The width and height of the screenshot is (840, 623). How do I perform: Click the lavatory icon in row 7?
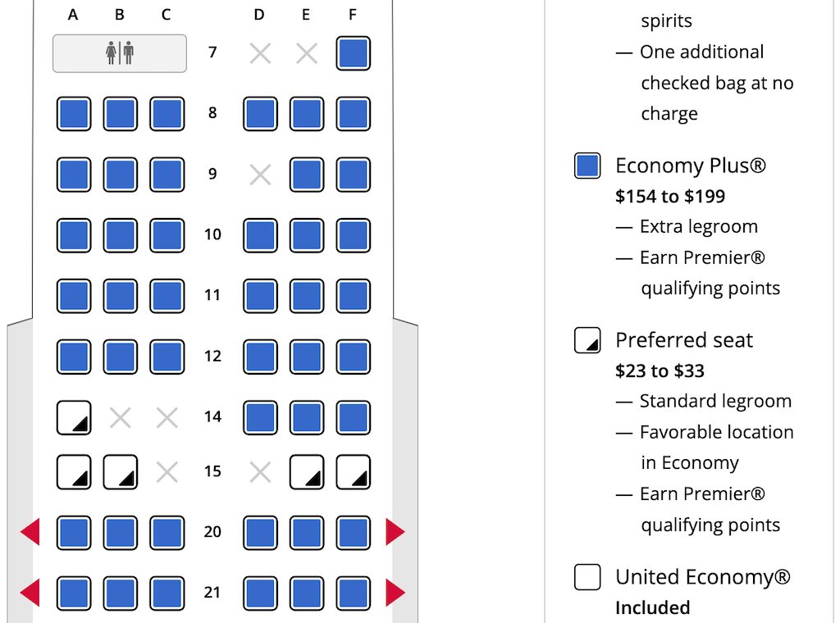pyautogui.click(x=120, y=53)
